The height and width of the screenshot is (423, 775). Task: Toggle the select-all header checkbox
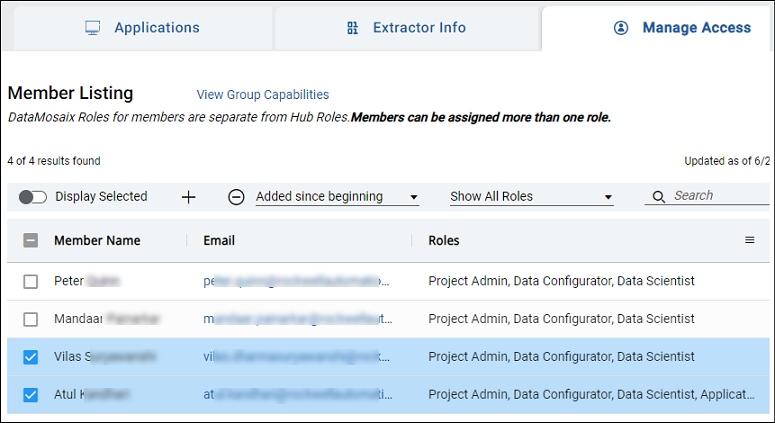(x=31, y=241)
